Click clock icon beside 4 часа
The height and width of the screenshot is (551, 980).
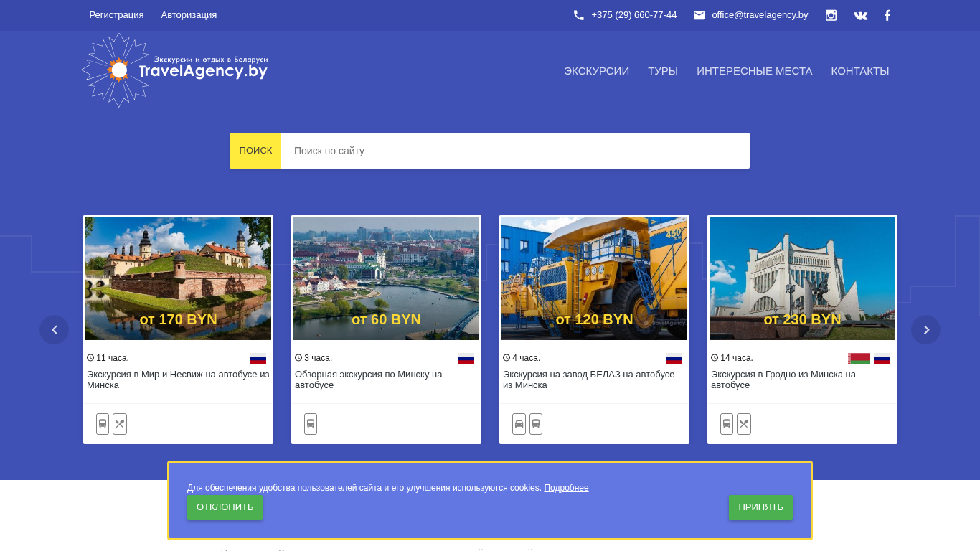507,358
